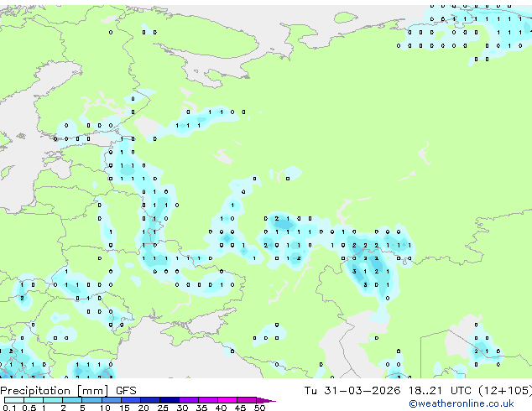Click the legend label "25"
Viewport: 532px width, 411px height.
tap(163, 408)
